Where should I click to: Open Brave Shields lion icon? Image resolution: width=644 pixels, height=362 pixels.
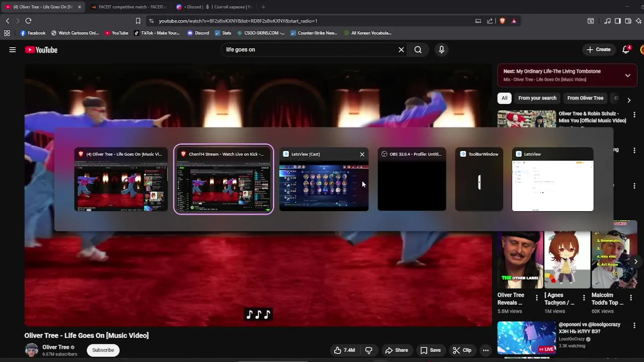click(x=502, y=21)
